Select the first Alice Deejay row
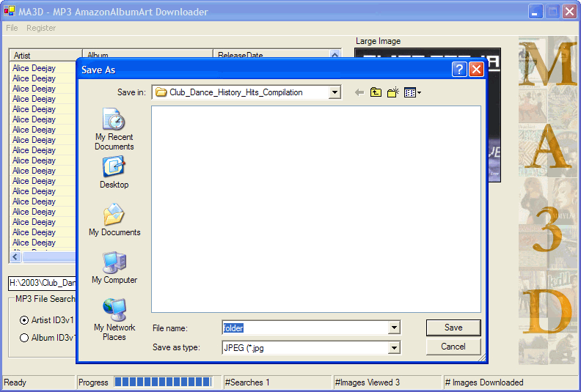Image resolution: width=581 pixels, height=392 pixels. (x=43, y=68)
